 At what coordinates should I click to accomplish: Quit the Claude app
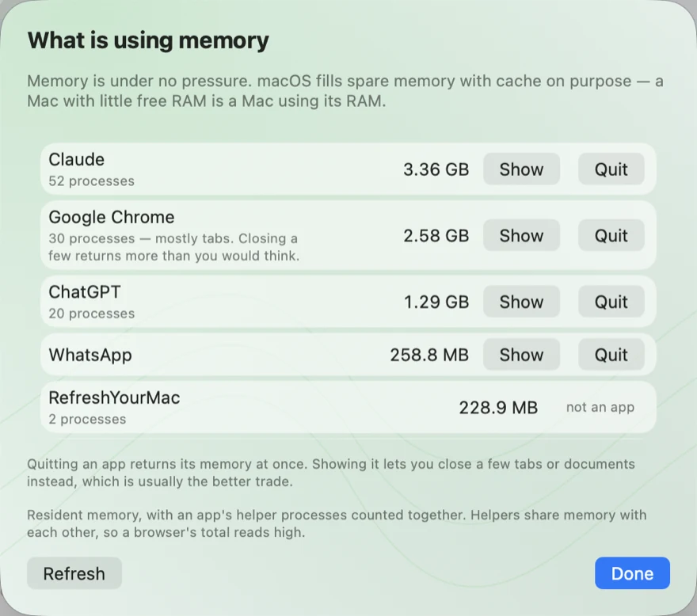pos(611,169)
